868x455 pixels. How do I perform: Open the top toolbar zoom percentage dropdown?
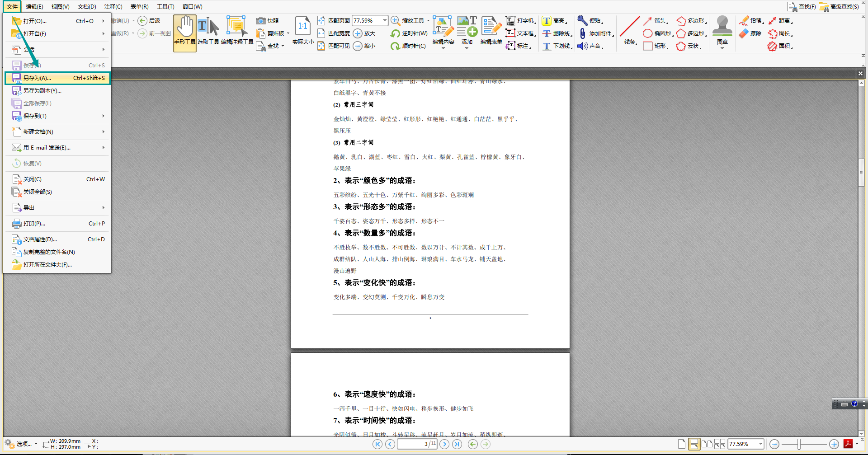385,21
